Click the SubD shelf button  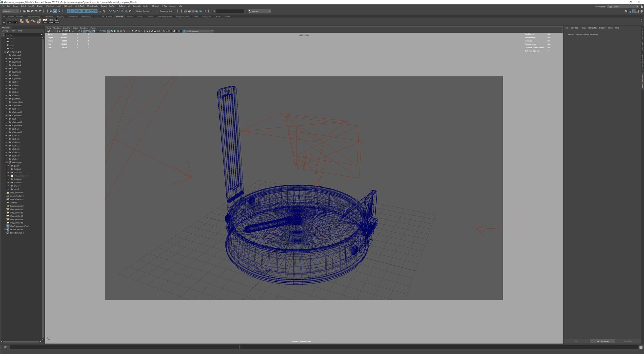tap(57, 21)
